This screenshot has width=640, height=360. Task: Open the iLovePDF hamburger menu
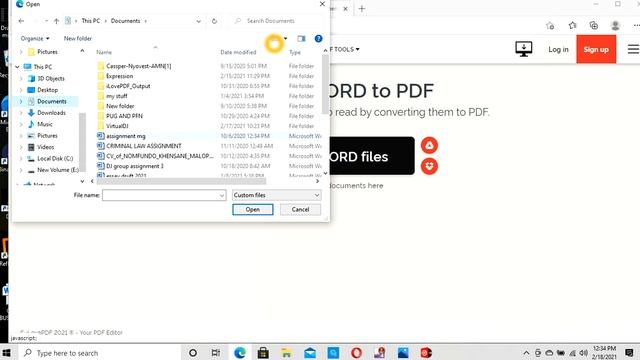[633, 49]
